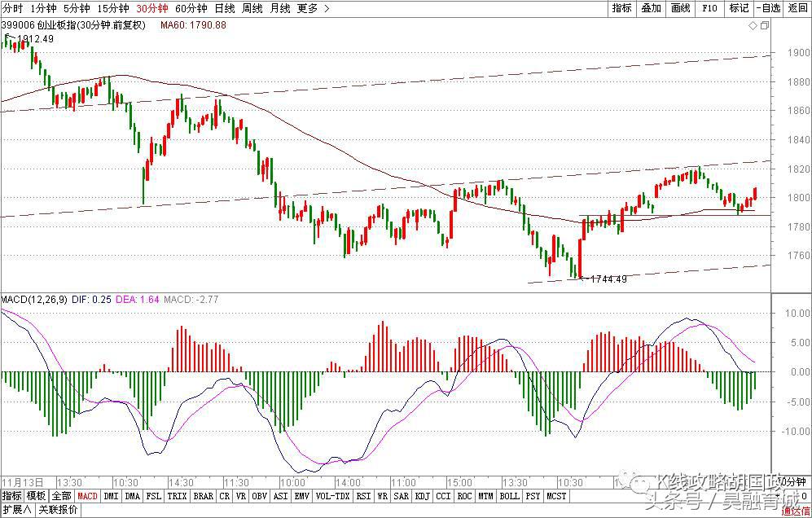
Task: Choose the VR indicator tab
Action: (241, 496)
